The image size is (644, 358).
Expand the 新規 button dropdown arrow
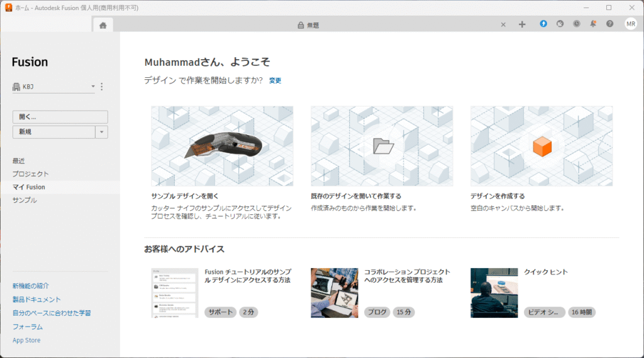click(102, 132)
